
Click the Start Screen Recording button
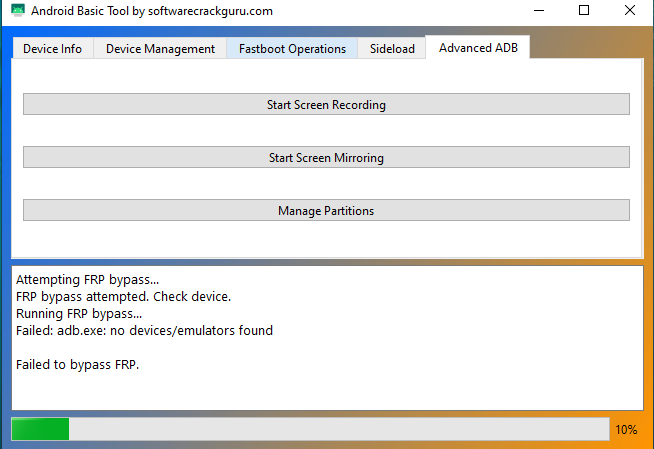tap(326, 104)
